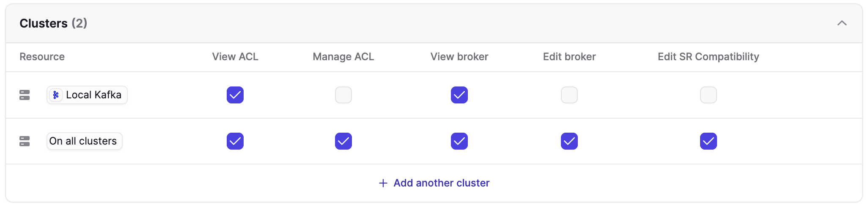The height and width of the screenshot is (206, 868).
Task: Enable Manage ACL for Local Kafka
Action: pyautogui.click(x=343, y=95)
